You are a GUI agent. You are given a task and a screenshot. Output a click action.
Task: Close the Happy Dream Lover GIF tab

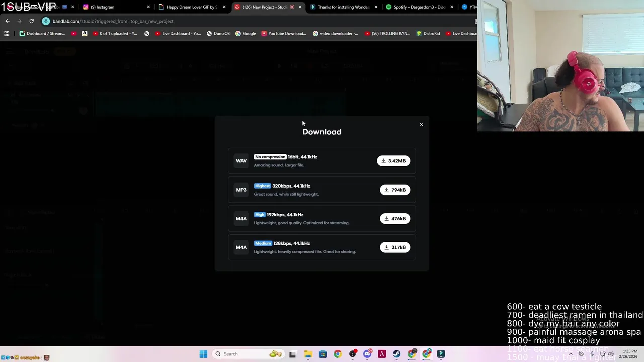point(224,7)
